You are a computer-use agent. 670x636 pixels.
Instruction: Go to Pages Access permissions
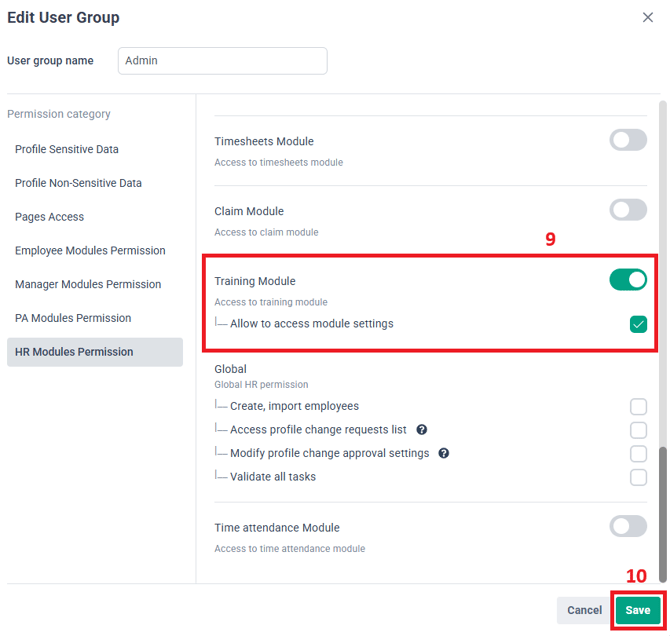[x=50, y=217]
